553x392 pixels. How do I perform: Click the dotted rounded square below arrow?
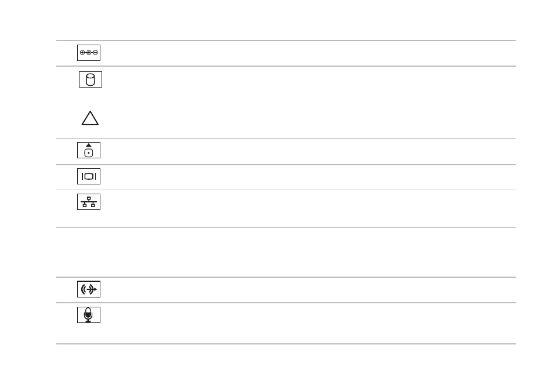pyautogui.click(x=89, y=153)
